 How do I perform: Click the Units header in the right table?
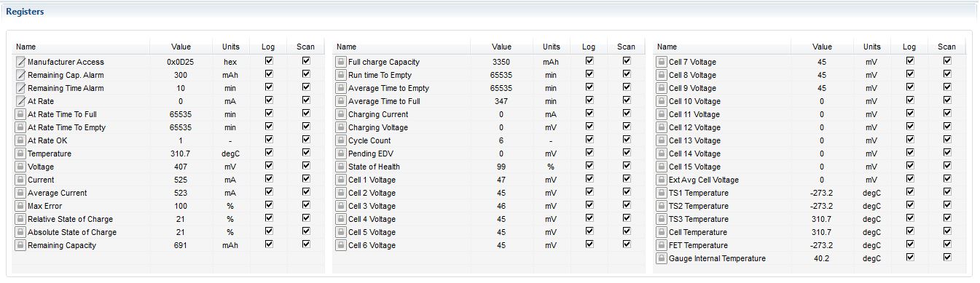pos(872,47)
